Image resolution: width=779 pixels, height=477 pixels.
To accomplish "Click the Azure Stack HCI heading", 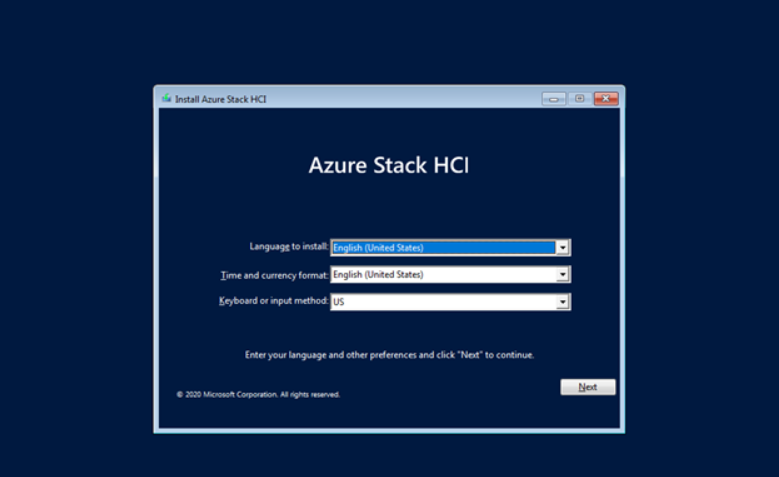I will pyautogui.click(x=389, y=165).
